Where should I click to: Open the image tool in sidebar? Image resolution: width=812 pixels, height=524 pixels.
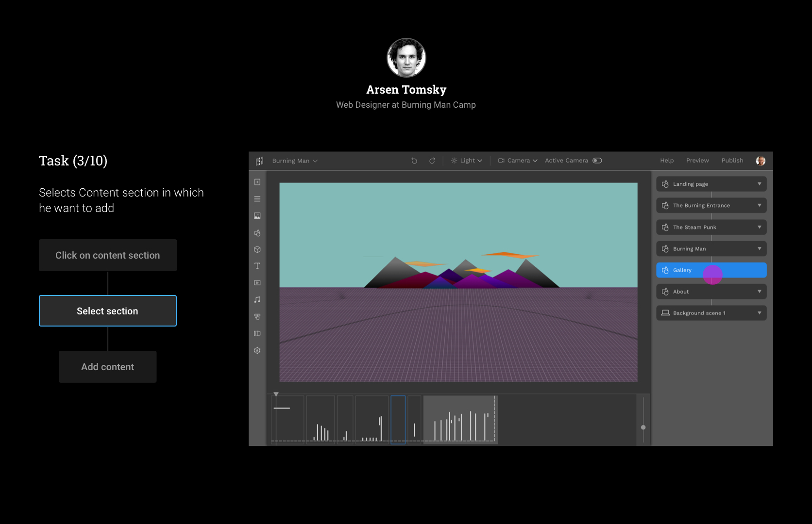coord(257,216)
